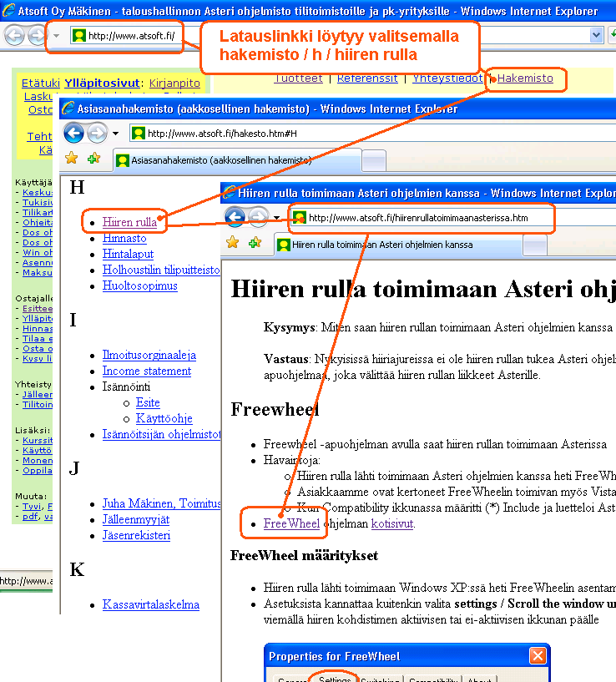The height and width of the screenshot is (682, 616).
Task: Open the Käyttöohje link under Isännöinti
Action: [164, 418]
